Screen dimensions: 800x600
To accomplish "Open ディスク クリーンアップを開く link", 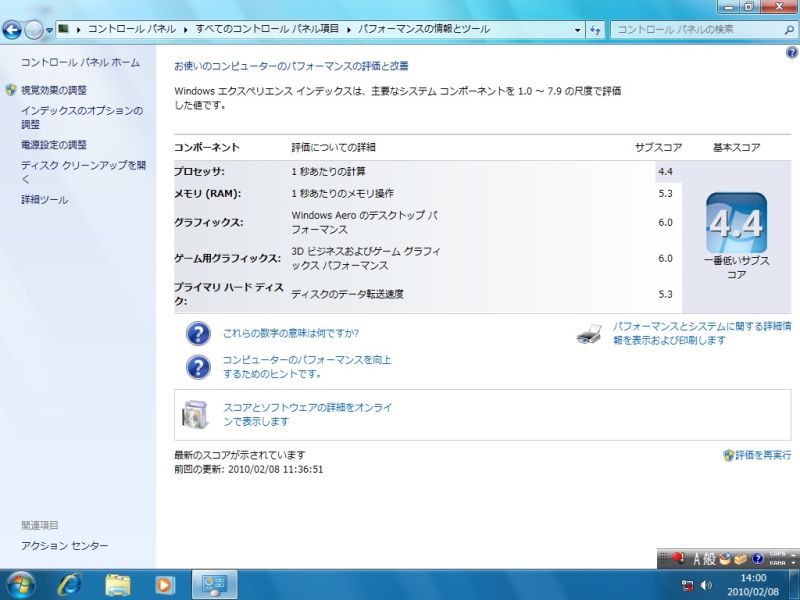I will (x=83, y=172).
